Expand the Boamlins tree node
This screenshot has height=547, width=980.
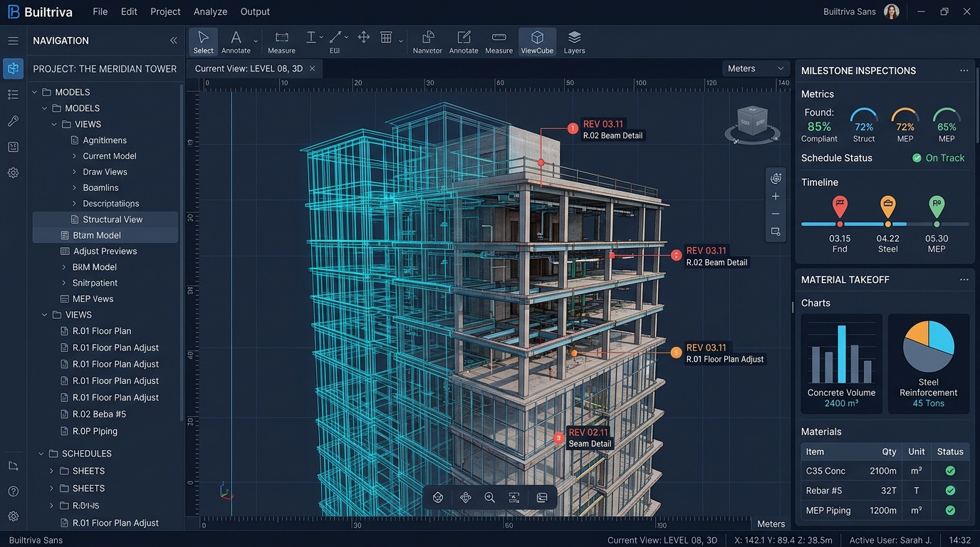[74, 187]
